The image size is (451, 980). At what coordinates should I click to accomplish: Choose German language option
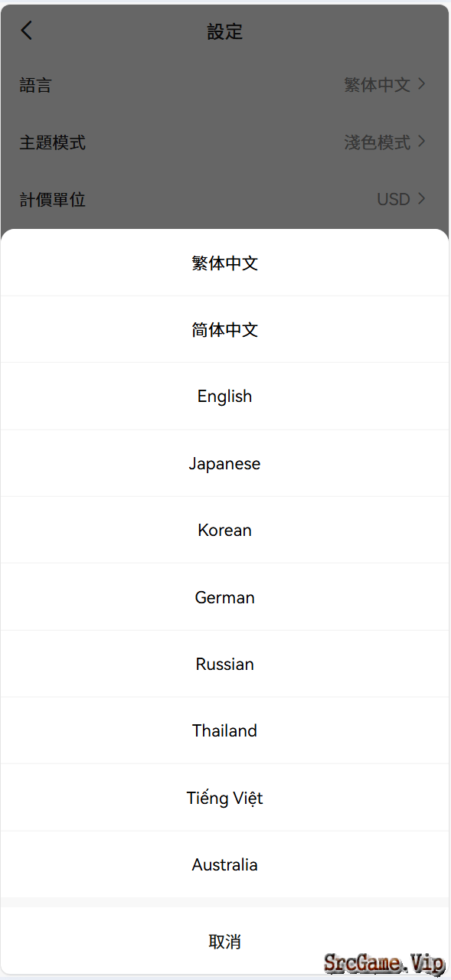224,597
